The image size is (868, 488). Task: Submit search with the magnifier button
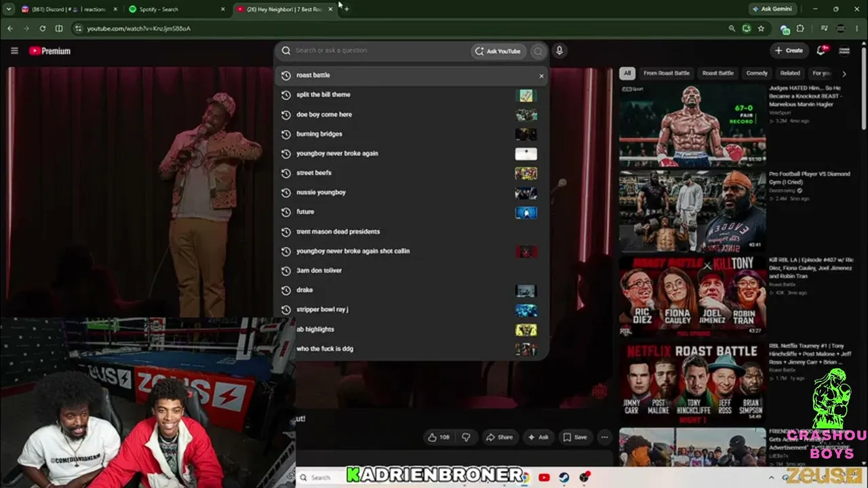coord(538,51)
